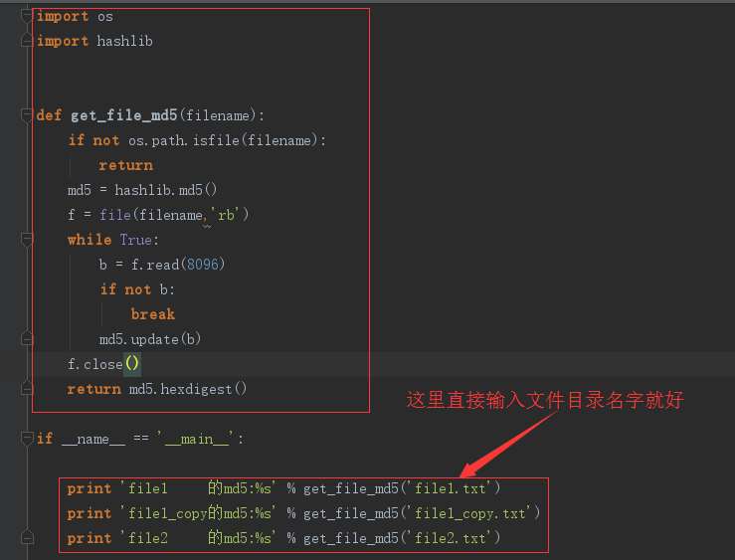The image size is (735, 560).
Task: Click the 'break' keyword
Action: pyautogui.click(x=152, y=314)
